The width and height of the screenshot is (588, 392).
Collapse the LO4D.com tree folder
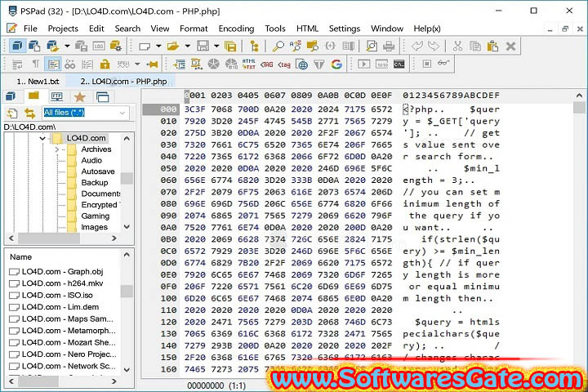42,138
